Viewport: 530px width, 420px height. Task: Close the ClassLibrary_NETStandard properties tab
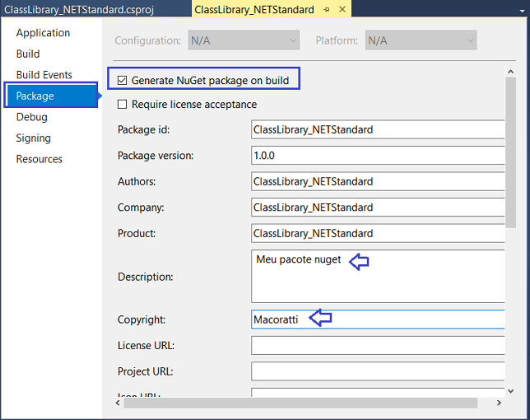pos(342,9)
